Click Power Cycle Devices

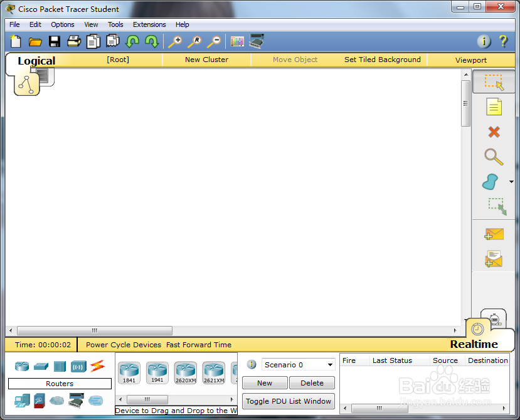(124, 345)
